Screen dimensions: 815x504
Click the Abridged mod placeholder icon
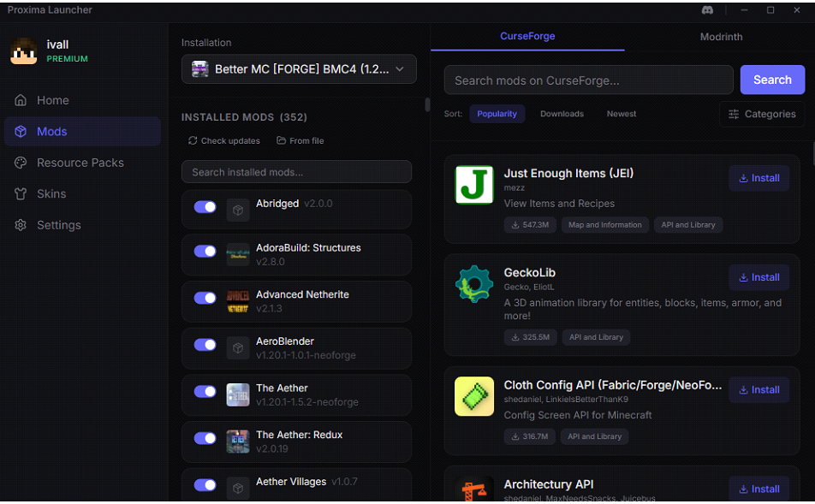[237, 210]
